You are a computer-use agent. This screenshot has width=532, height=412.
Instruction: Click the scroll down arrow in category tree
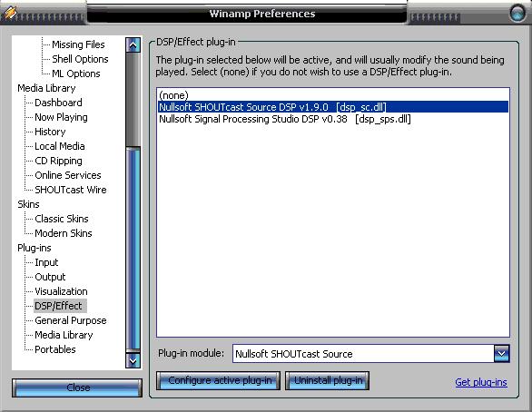tap(133, 360)
